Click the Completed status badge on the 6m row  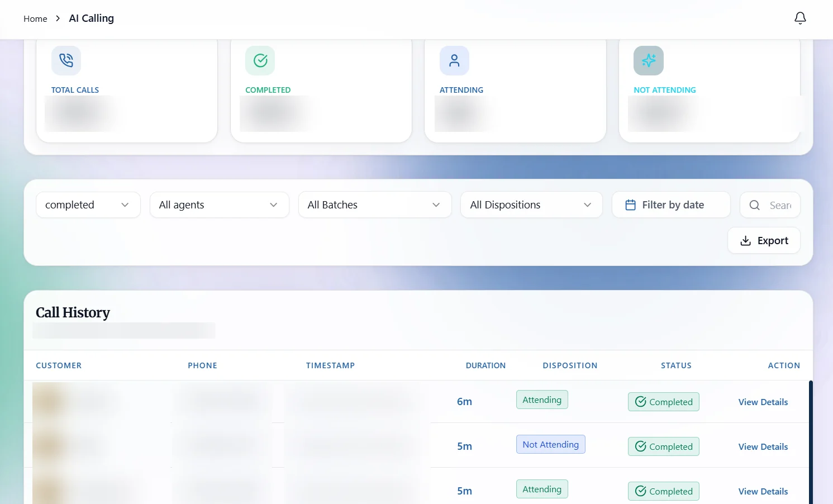664,402
